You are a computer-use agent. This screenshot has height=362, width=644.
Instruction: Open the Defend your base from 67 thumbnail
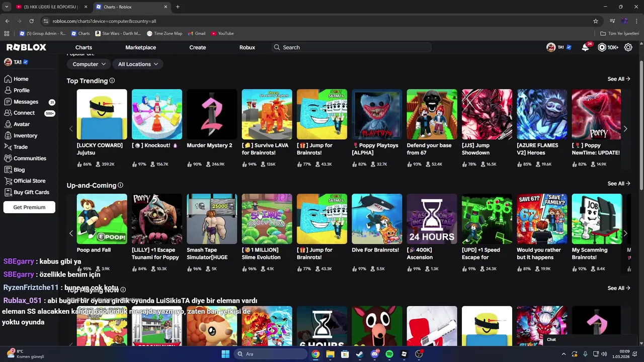pyautogui.click(x=432, y=114)
